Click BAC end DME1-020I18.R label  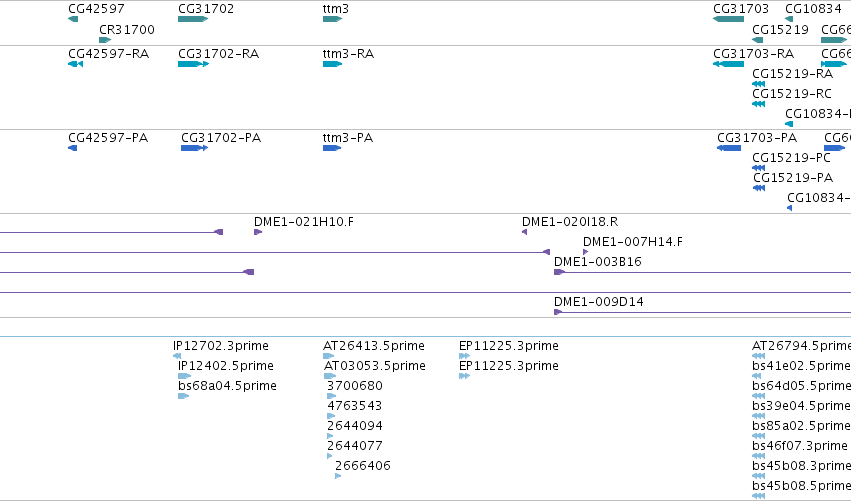point(570,221)
